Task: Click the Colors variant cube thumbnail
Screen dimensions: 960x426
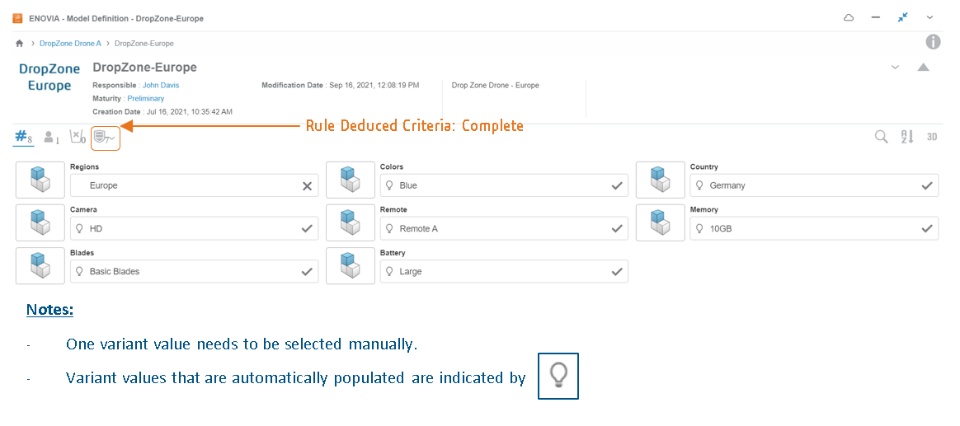Action: tap(350, 180)
